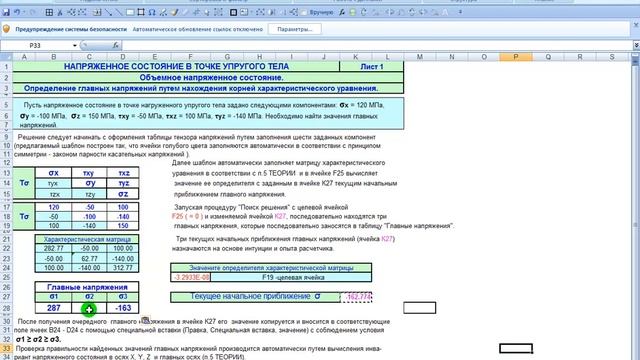The height and width of the screenshot is (360, 640).
Task: Click the empty σ2 value cell
Action: coord(89,308)
